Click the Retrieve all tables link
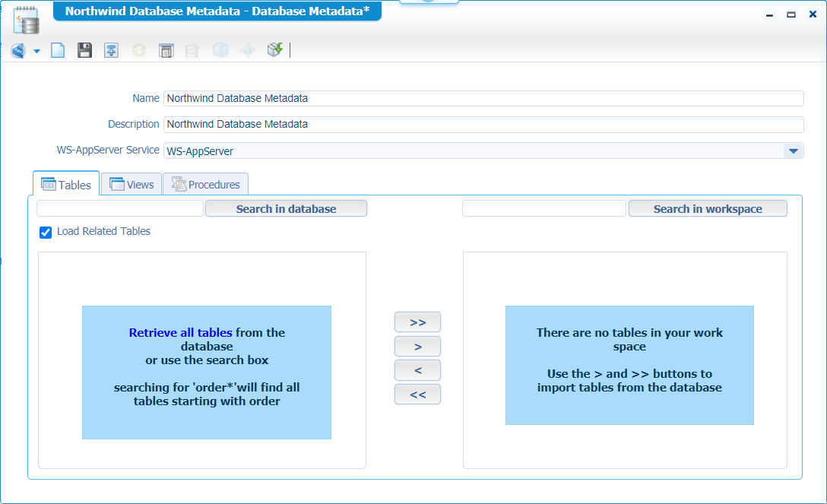The image size is (827, 504). [x=180, y=332]
